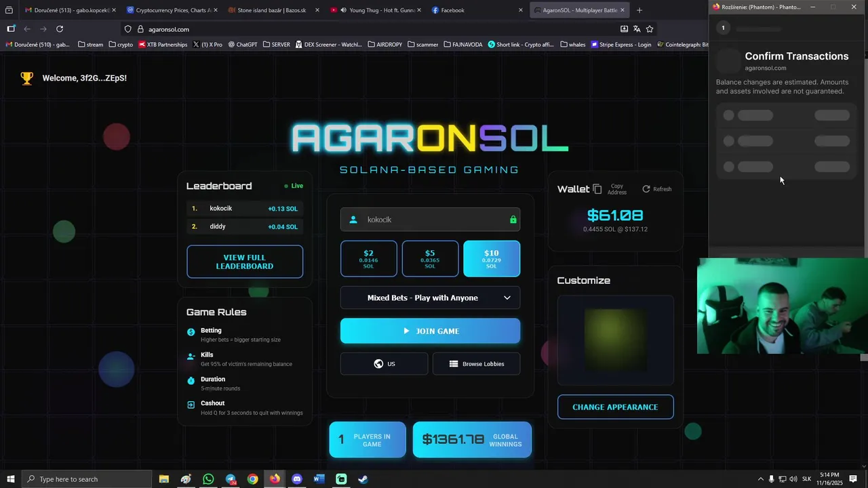Open the DEX Screener bookmark
This screenshot has width=868, height=488.
(x=329, y=45)
